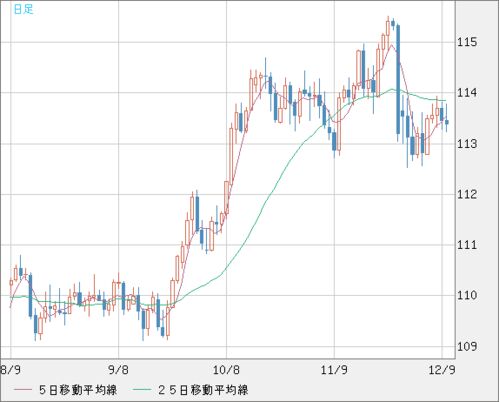
Task: Click the 9/8 date axis label
Action: click(x=118, y=370)
